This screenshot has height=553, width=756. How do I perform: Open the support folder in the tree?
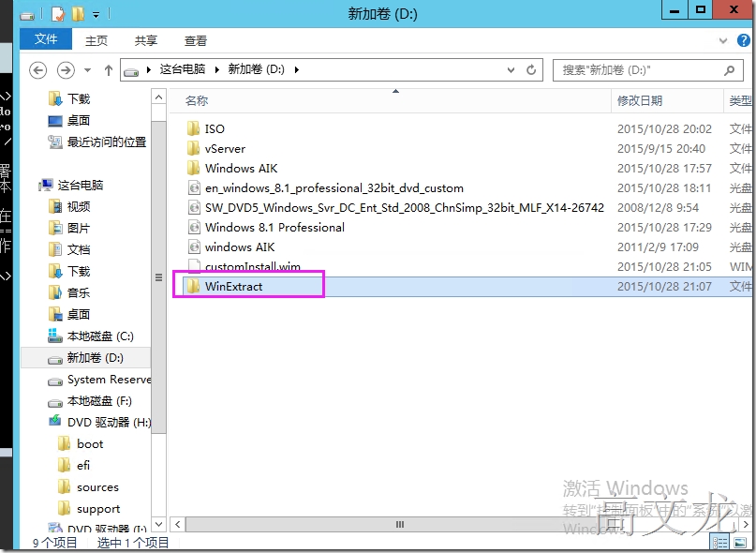point(98,509)
